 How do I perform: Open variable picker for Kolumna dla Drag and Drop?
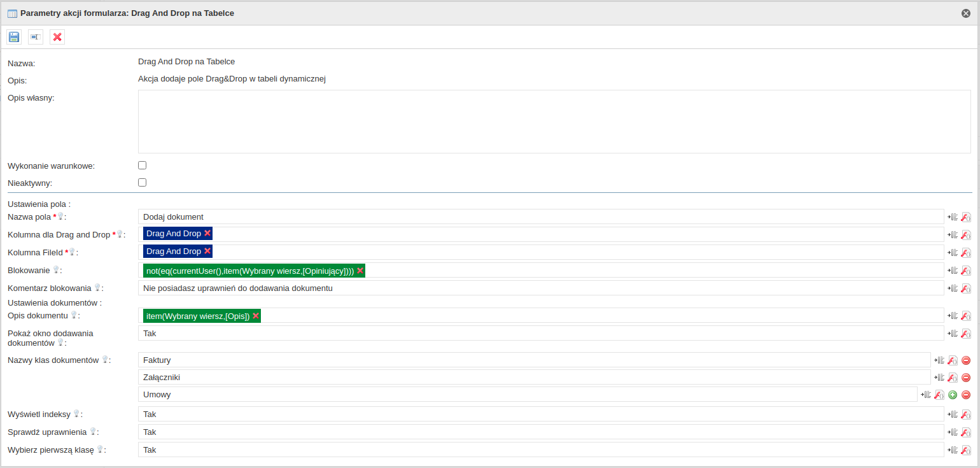point(953,234)
